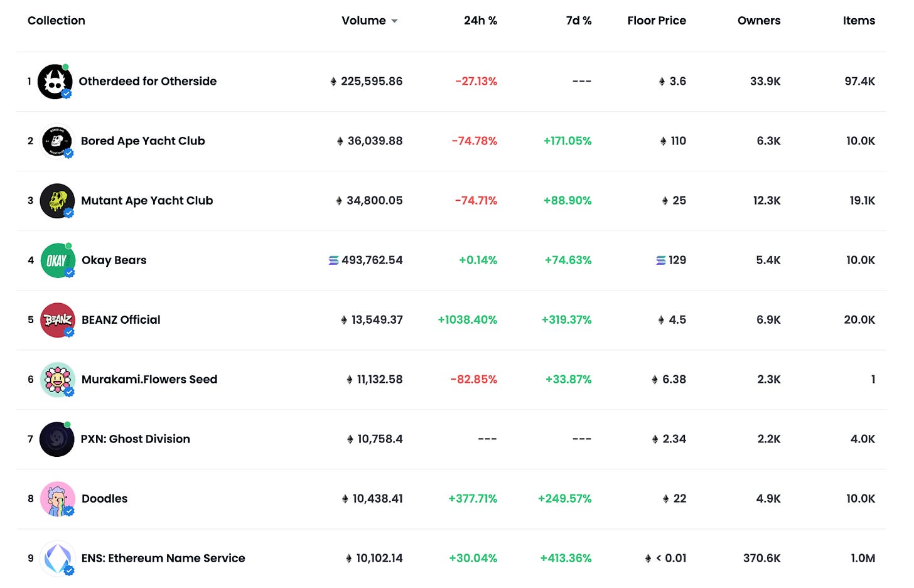Click the +377.71% 24h change value
The image size is (914, 588).
point(473,499)
